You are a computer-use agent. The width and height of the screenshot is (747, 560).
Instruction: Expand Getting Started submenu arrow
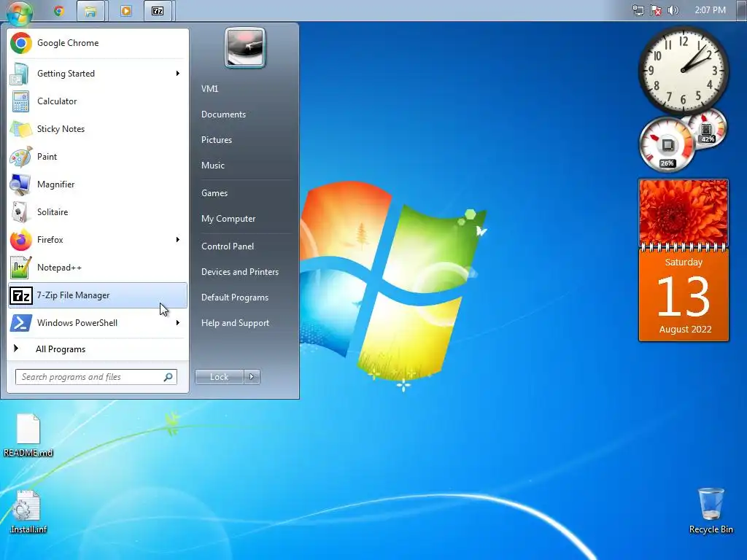(x=178, y=74)
